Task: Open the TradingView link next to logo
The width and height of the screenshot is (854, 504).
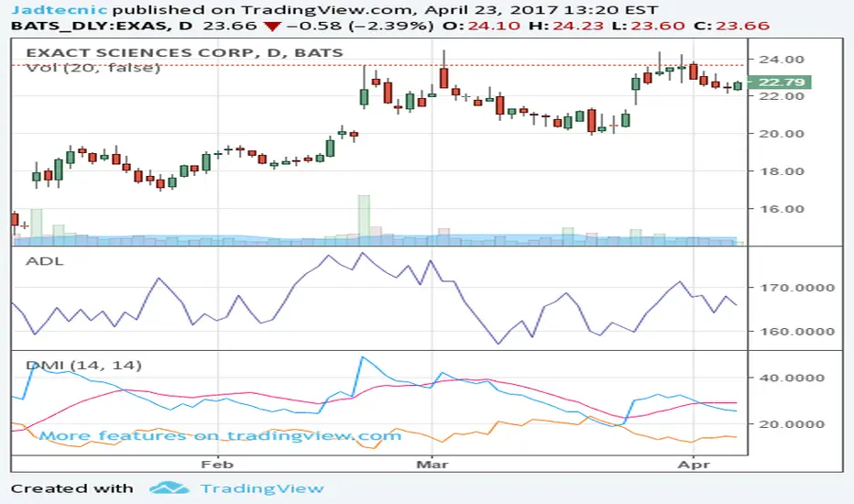Action: click(x=262, y=488)
